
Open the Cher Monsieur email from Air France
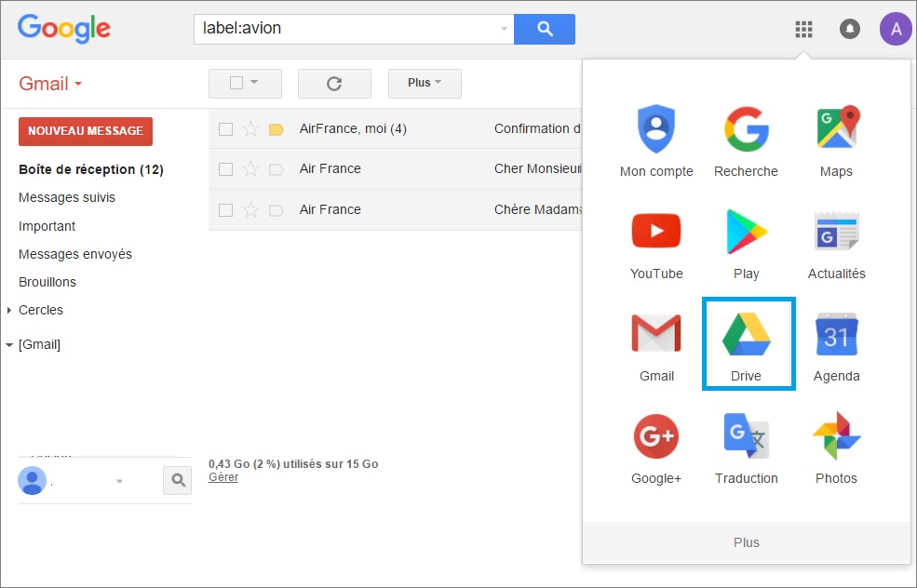(396, 169)
